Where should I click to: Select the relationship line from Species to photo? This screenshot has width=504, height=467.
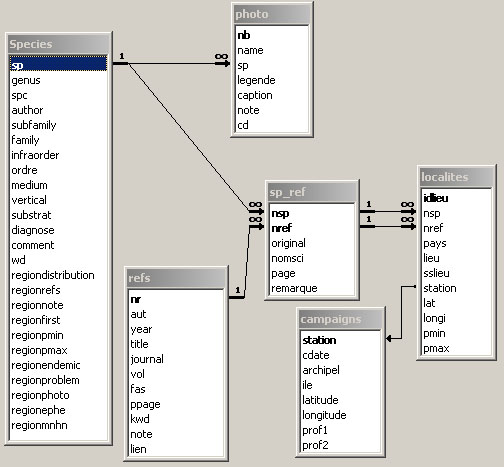click(x=173, y=63)
